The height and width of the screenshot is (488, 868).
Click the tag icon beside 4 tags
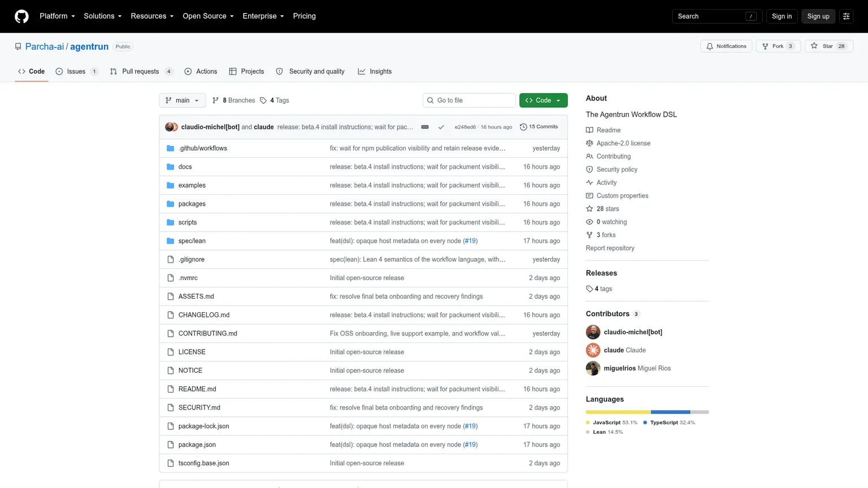589,289
